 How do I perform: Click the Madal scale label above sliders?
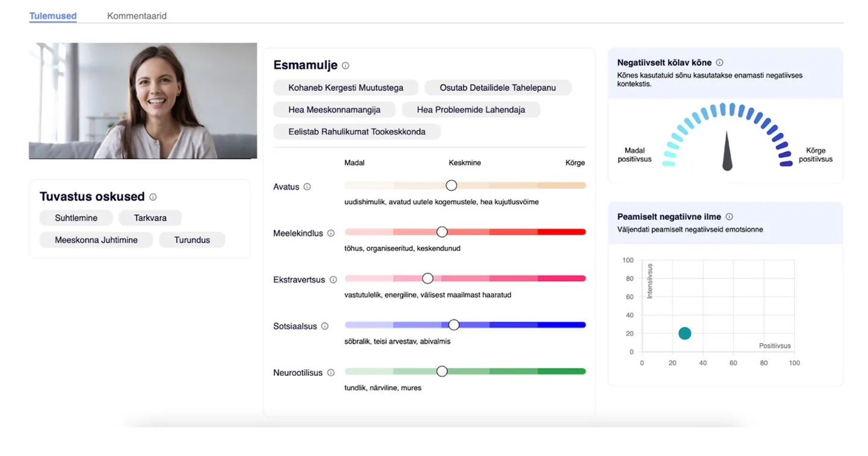[355, 163]
